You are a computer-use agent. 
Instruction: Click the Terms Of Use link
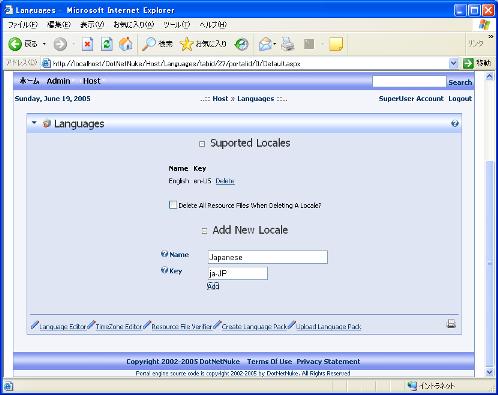tap(269, 361)
